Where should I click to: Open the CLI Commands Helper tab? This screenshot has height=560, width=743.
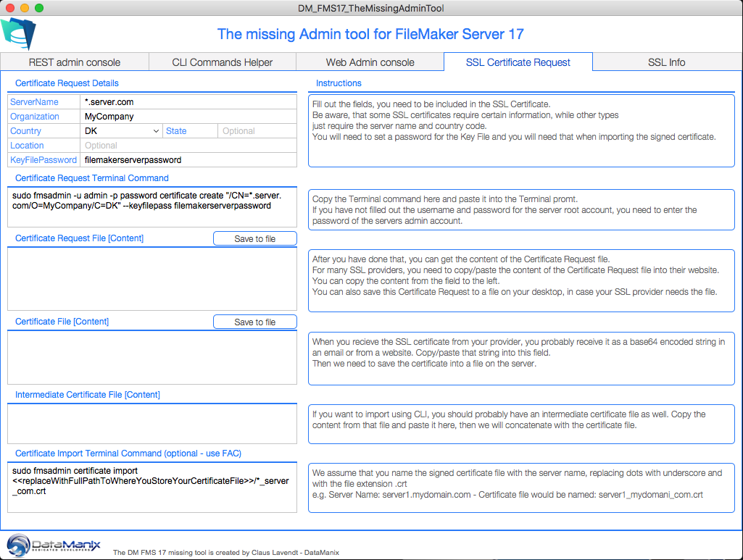[x=223, y=62]
